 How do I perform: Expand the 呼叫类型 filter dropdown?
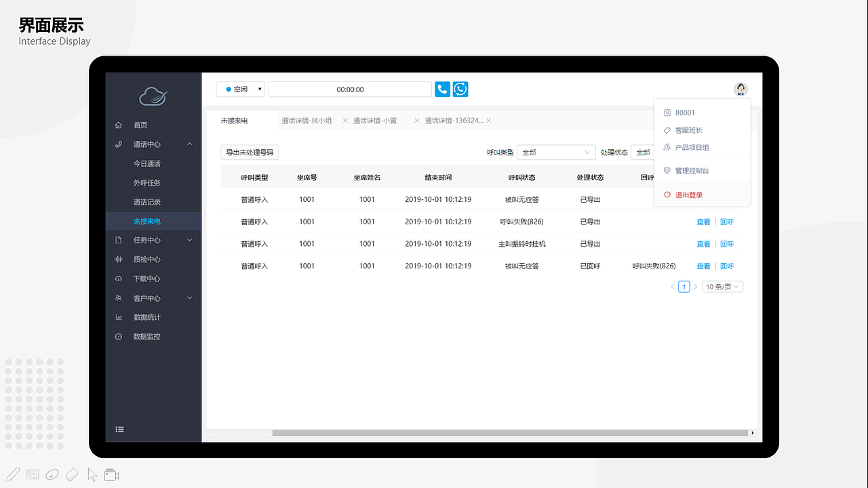[555, 152]
